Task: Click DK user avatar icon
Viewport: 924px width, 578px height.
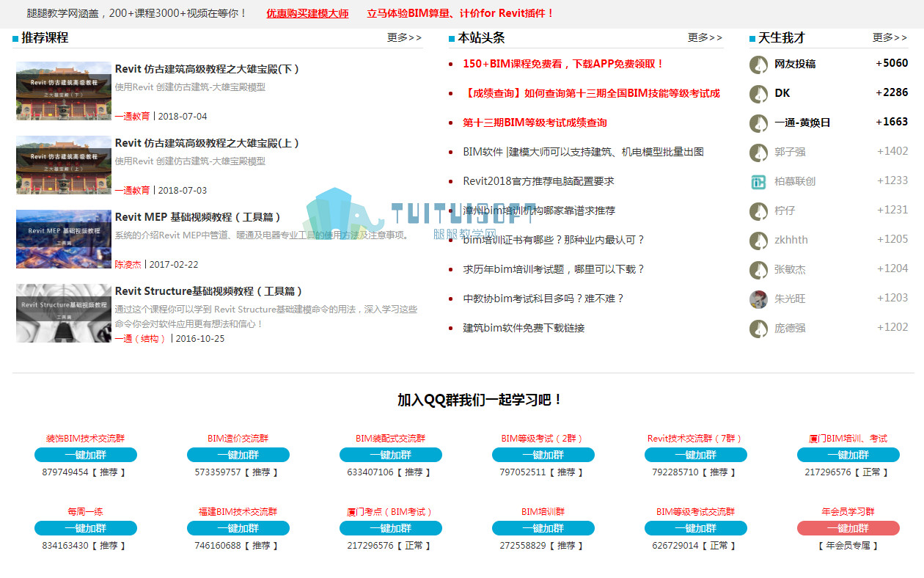Action: tap(758, 94)
